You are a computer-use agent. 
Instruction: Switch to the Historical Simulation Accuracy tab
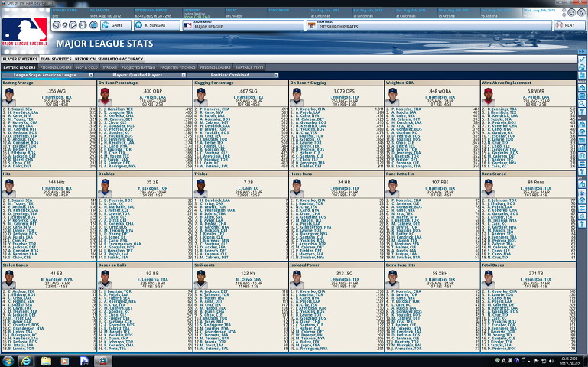pos(109,59)
